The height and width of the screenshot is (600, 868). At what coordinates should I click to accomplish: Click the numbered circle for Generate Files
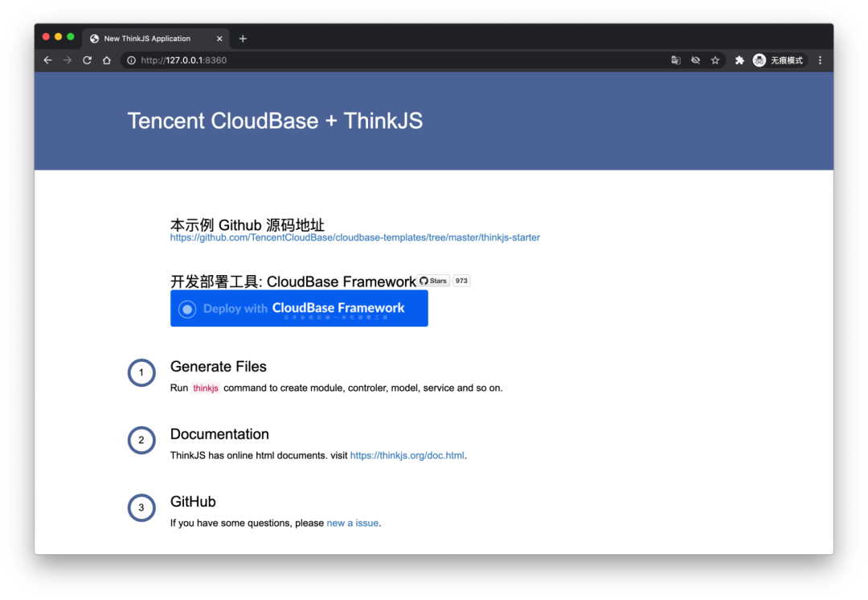141,372
